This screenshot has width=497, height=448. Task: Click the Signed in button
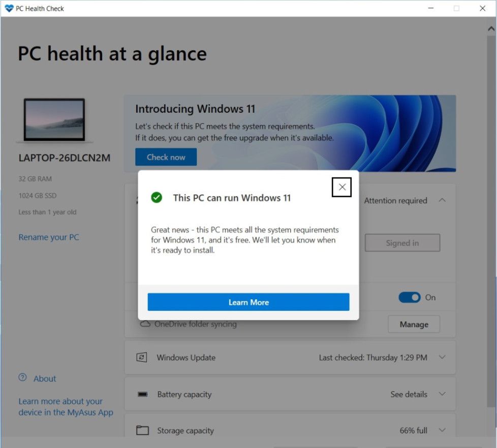[402, 243]
